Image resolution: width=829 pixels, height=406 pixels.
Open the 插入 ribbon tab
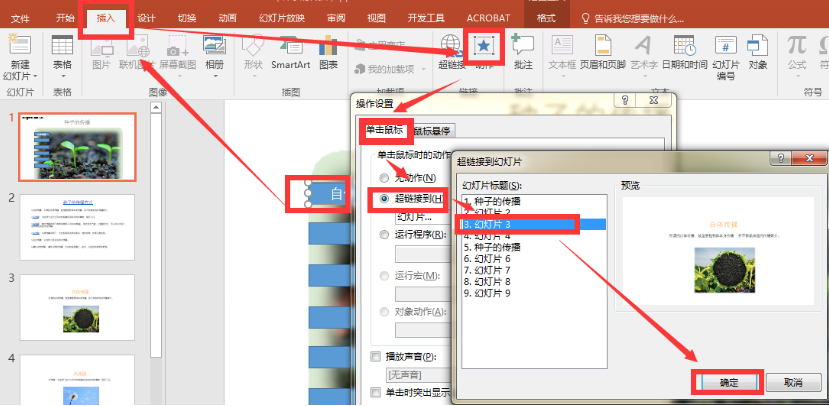[105, 18]
